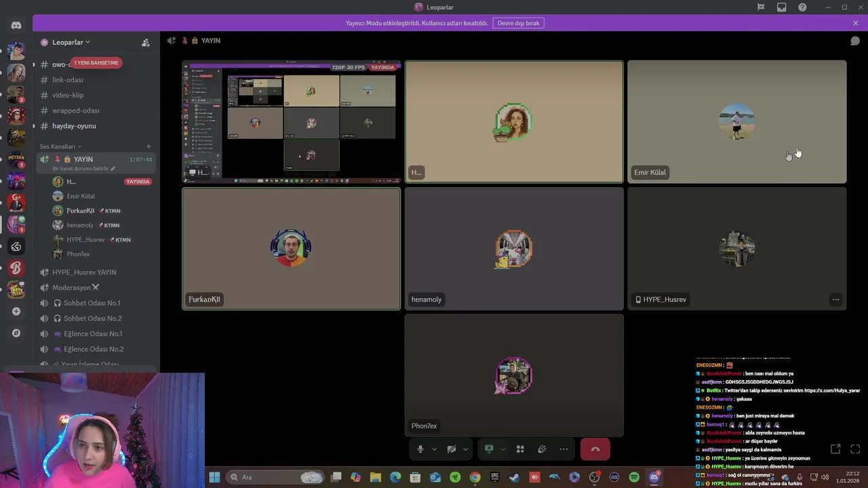Click the YAYINDA live badge in sidebar
Image resolution: width=868 pixels, height=488 pixels.
coord(138,182)
